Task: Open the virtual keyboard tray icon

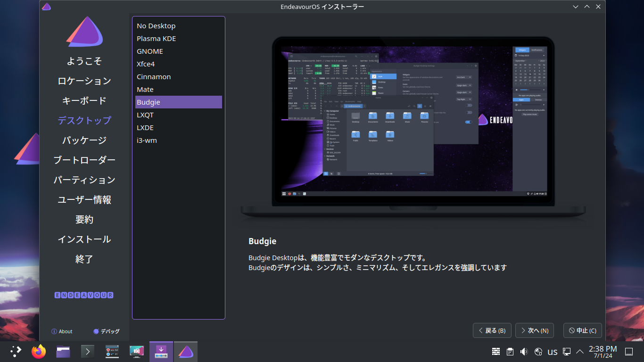Action: tap(495, 352)
